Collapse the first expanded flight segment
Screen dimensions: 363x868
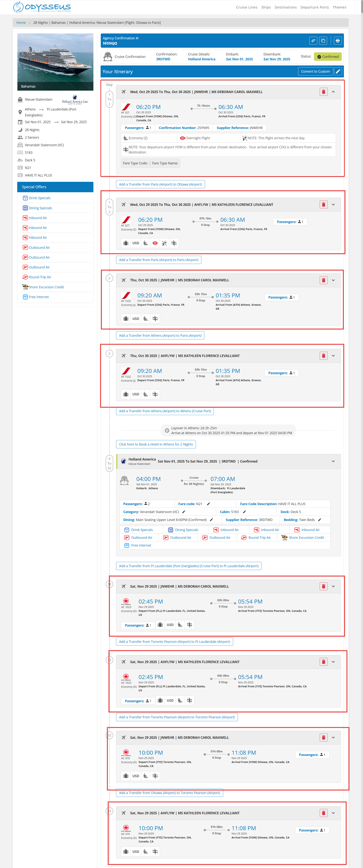click(333, 92)
